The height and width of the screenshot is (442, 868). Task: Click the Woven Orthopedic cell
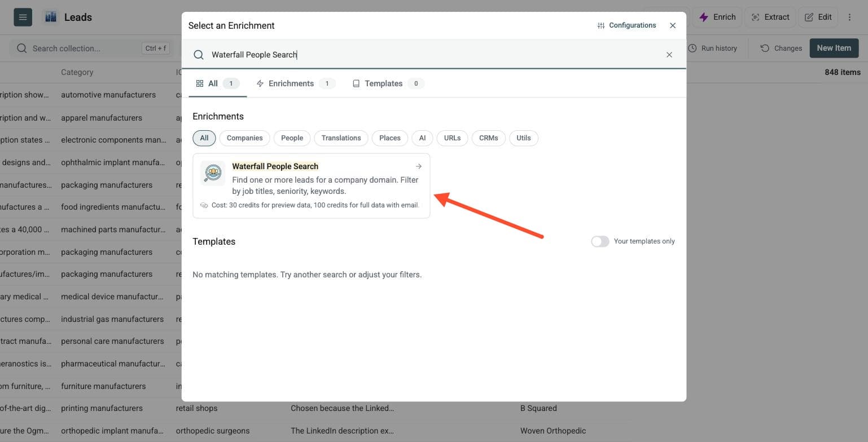[553, 431]
